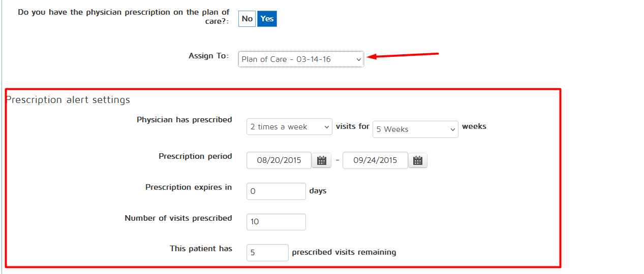Open the end date calendar picker

418,160
